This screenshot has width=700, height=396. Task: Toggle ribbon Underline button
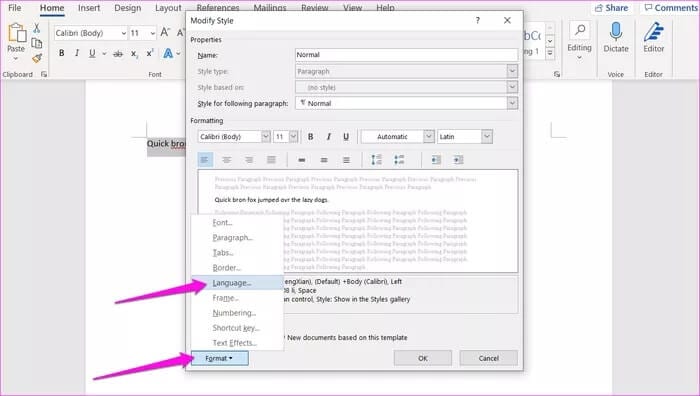(x=92, y=53)
